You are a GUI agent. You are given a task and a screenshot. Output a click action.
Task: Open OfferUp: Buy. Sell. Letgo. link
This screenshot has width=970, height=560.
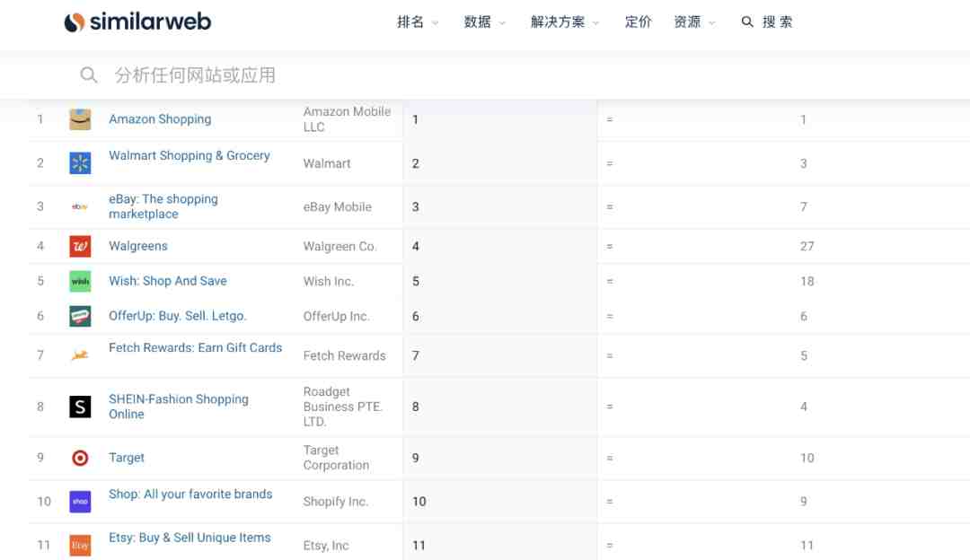(178, 316)
